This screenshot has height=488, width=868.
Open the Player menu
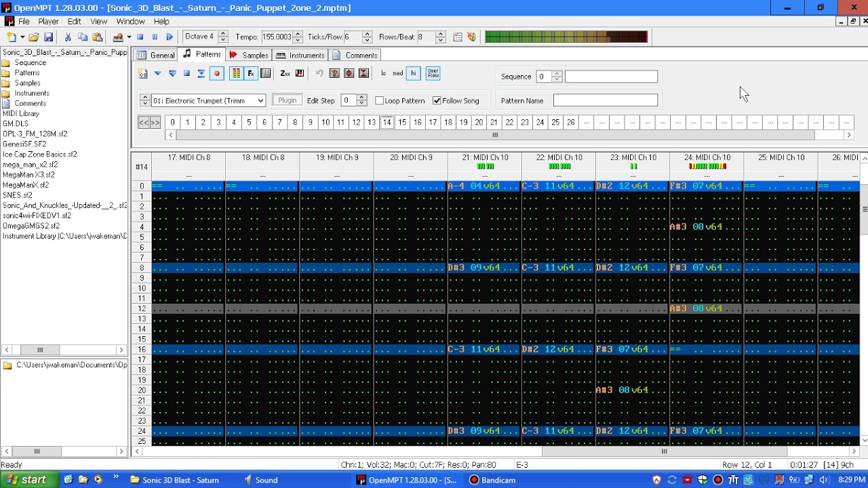(48, 21)
